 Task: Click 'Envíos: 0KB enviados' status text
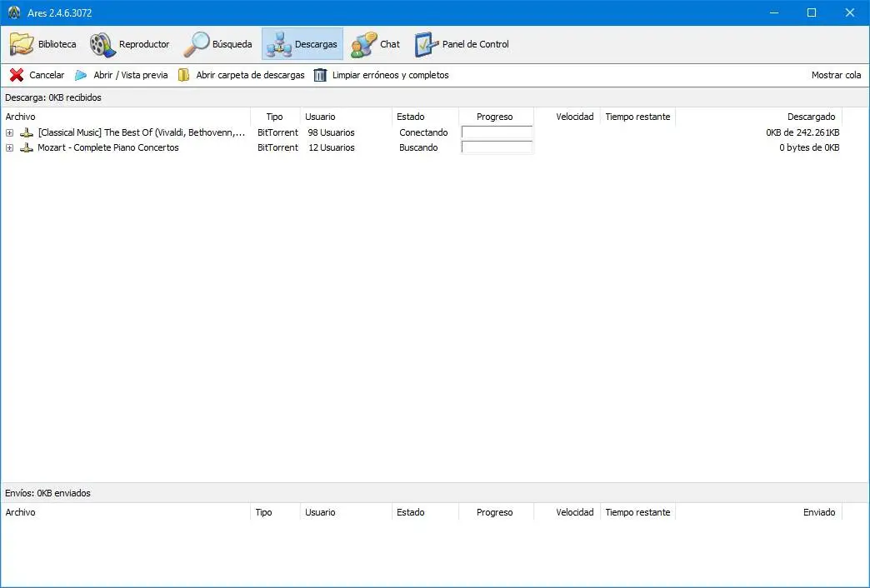coord(47,493)
